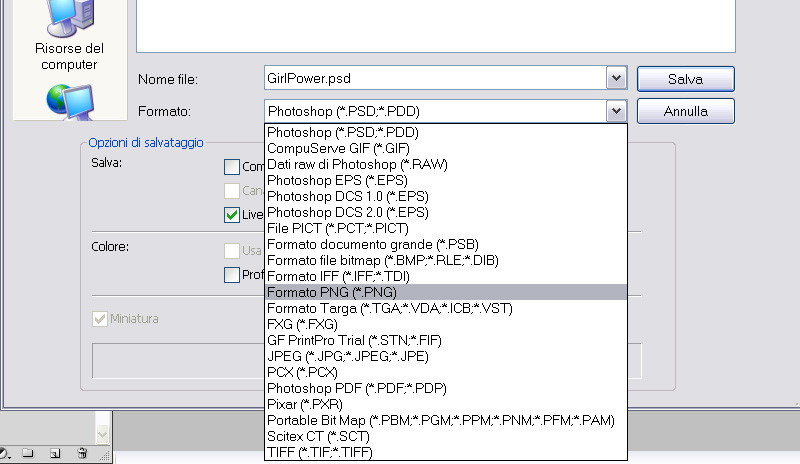Image resolution: width=800 pixels, height=464 pixels.
Task: Pick CompuServe GIF (*.GIF) format
Action: tap(331, 148)
